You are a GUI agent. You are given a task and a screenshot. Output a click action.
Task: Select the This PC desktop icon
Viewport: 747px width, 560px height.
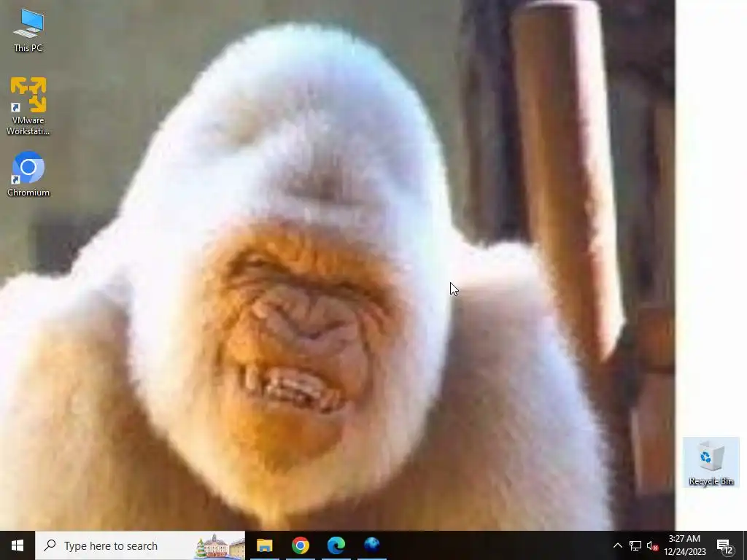pos(28,31)
